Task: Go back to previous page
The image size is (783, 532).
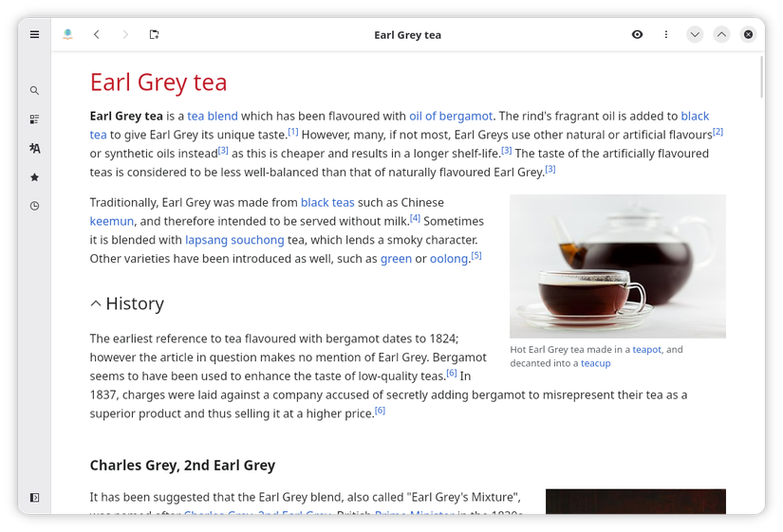Action: point(97,34)
